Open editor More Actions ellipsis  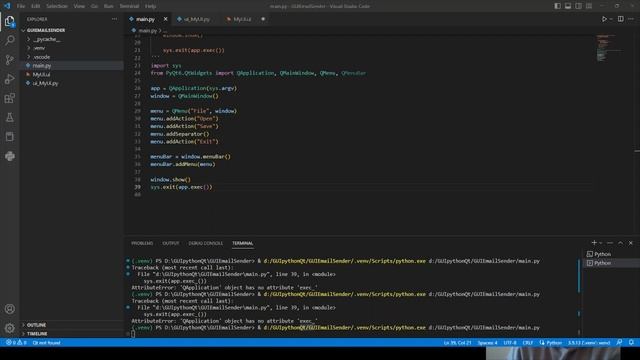(631, 19)
